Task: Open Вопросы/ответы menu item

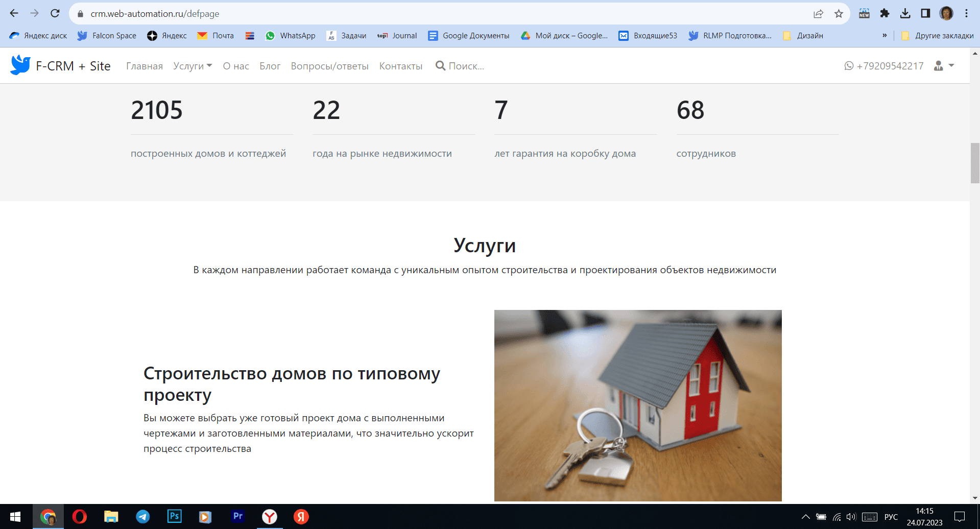Action: (329, 66)
